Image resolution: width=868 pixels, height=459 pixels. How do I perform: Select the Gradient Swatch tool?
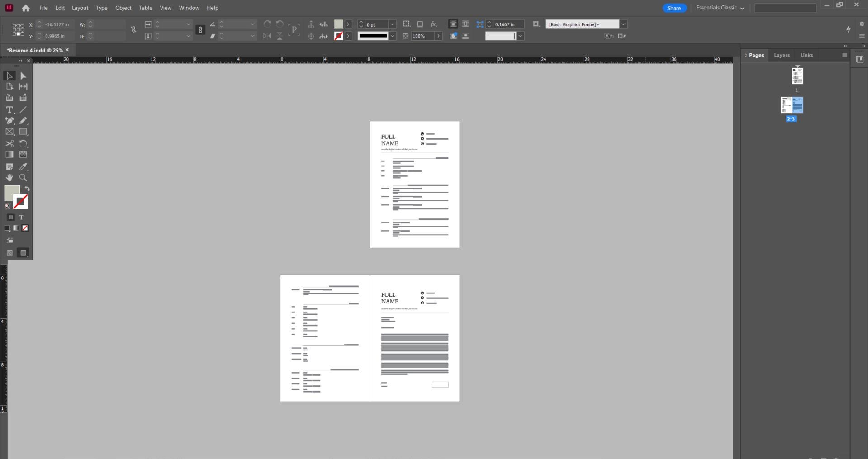click(x=9, y=154)
